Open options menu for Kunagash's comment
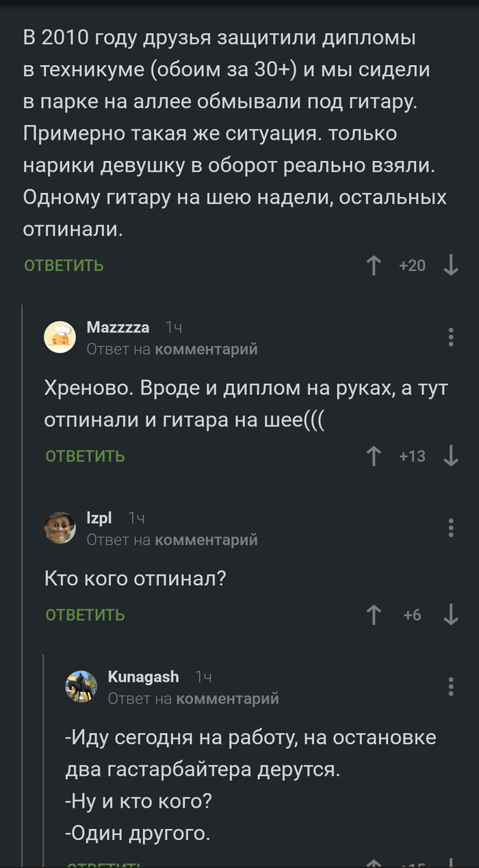Viewport: 479px width, 868px height. pyautogui.click(x=450, y=687)
